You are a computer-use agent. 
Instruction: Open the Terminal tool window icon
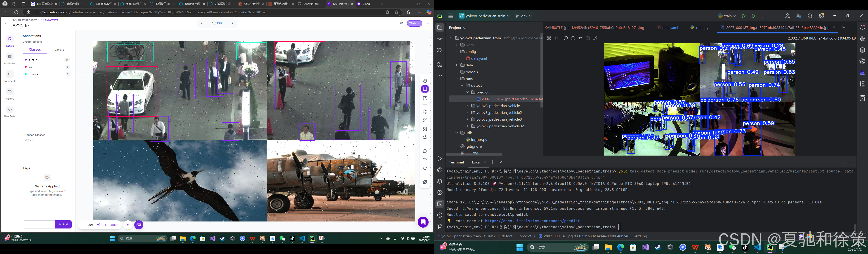tap(440, 204)
